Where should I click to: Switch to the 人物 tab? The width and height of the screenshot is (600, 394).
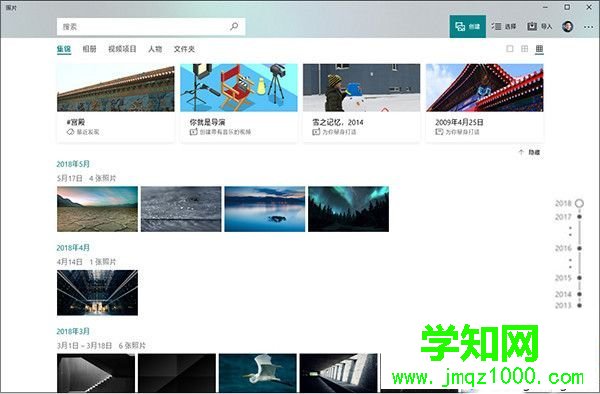pyautogui.click(x=155, y=49)
